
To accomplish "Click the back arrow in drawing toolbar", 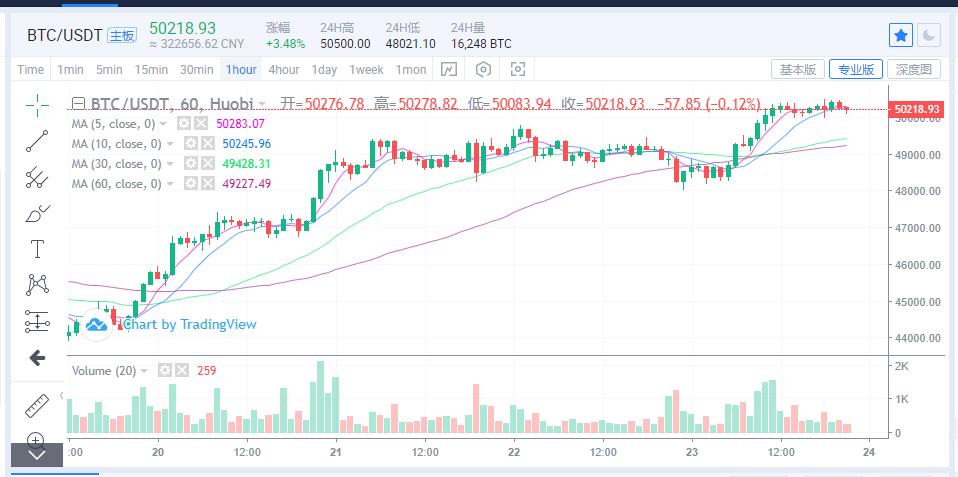I will click(x=37, y=358).
